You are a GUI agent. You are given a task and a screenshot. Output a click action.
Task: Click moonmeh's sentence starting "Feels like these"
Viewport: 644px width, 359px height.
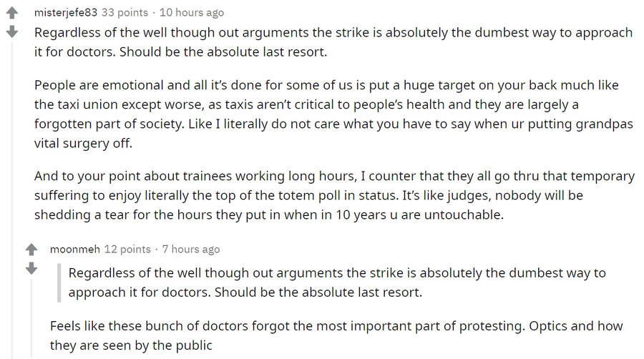[x=336, y=335]
